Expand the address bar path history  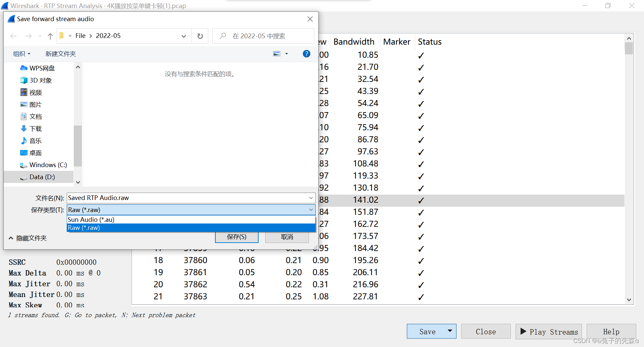click(x=183, y=36)
